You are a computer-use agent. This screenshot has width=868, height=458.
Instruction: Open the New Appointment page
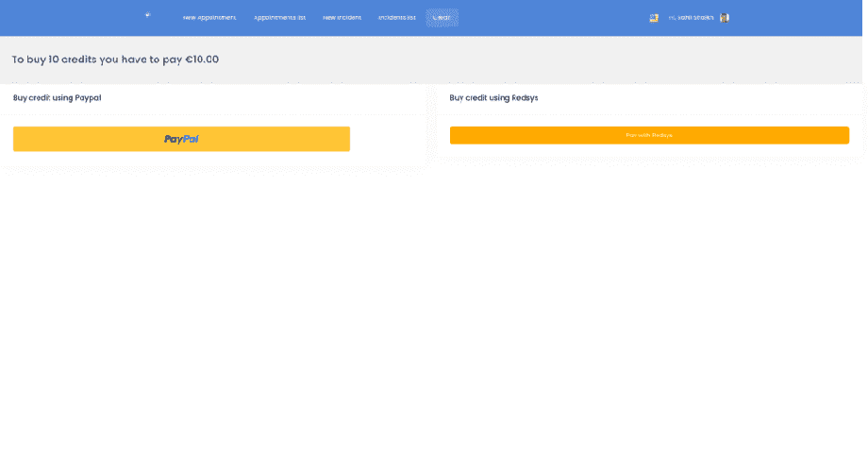tap(209, 18)
